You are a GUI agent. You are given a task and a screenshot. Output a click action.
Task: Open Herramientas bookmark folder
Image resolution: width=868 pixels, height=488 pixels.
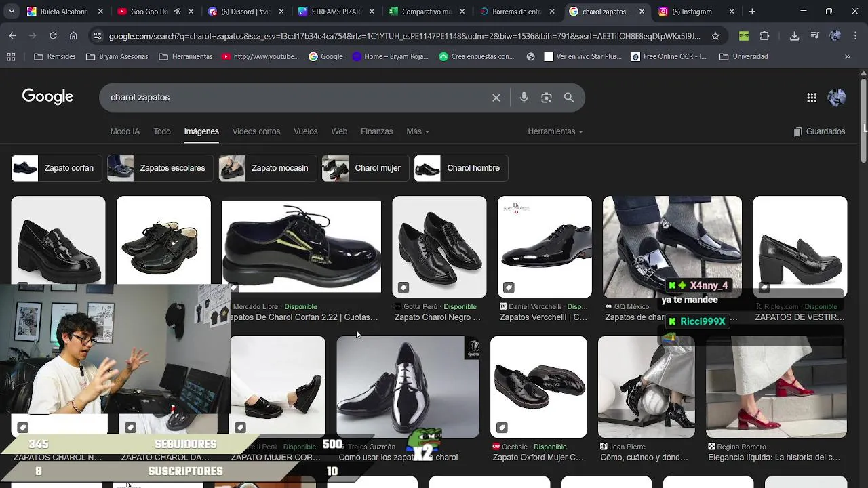tap(186, 56)
